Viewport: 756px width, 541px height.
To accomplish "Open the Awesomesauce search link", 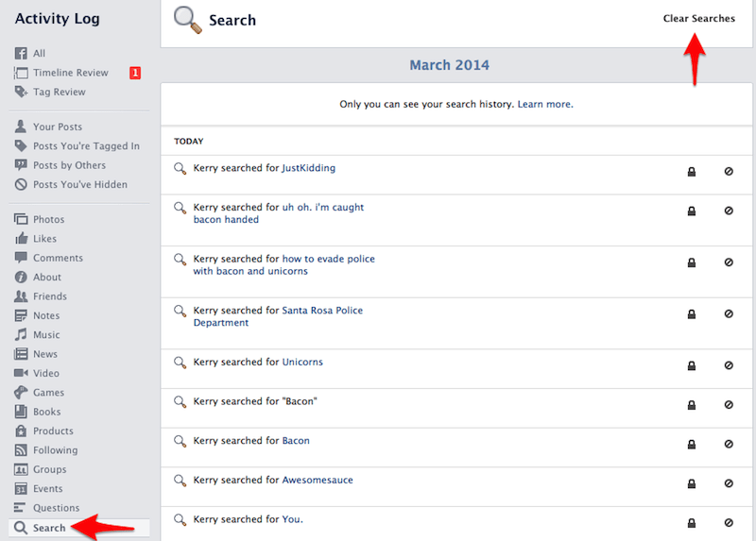I will click(x=318, y=480).
